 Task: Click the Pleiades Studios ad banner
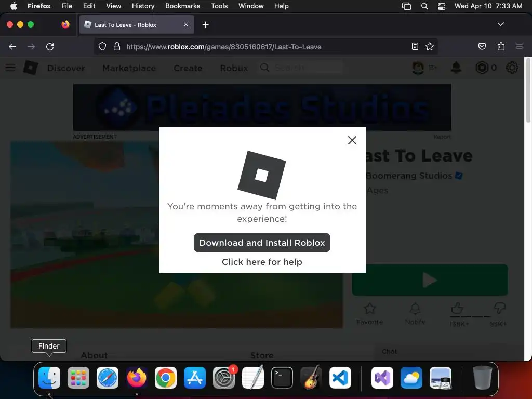pos(262,108)
